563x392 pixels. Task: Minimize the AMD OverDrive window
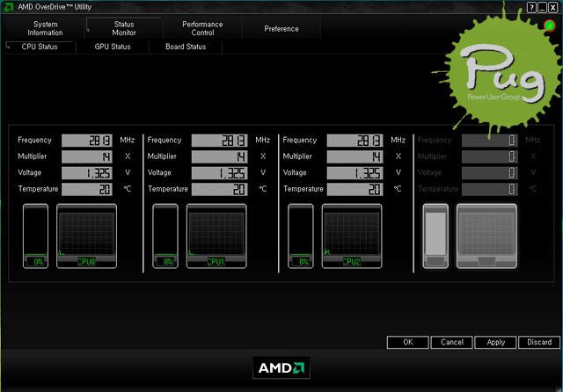pos(543,8)
